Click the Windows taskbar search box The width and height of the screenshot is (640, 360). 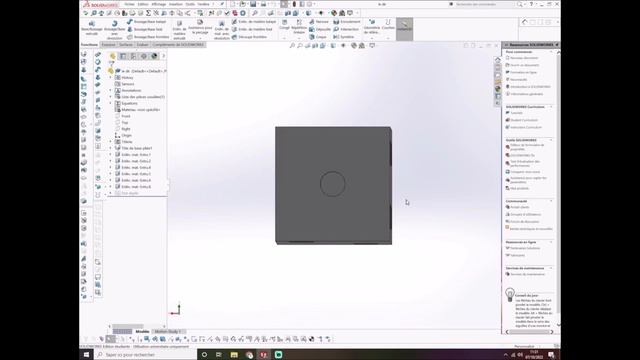pyautogui.click(x=145, y=355)
